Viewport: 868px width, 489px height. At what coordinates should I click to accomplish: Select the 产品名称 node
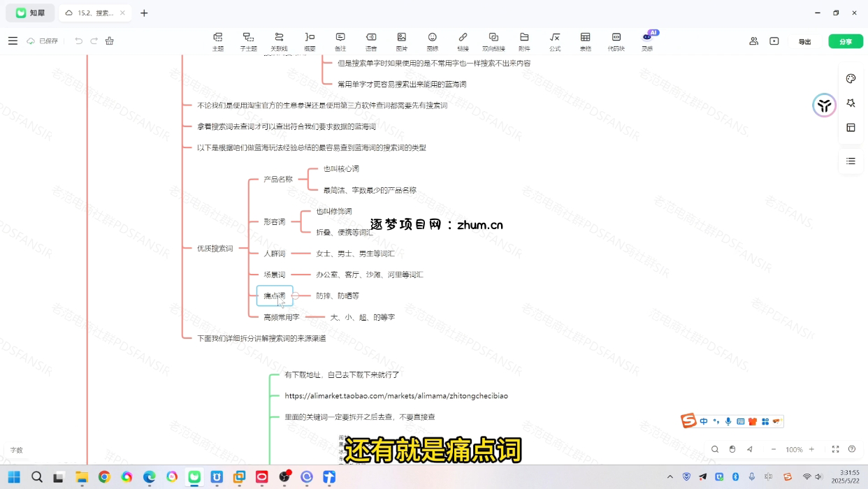pyautogui.click(x=277, y=179)
